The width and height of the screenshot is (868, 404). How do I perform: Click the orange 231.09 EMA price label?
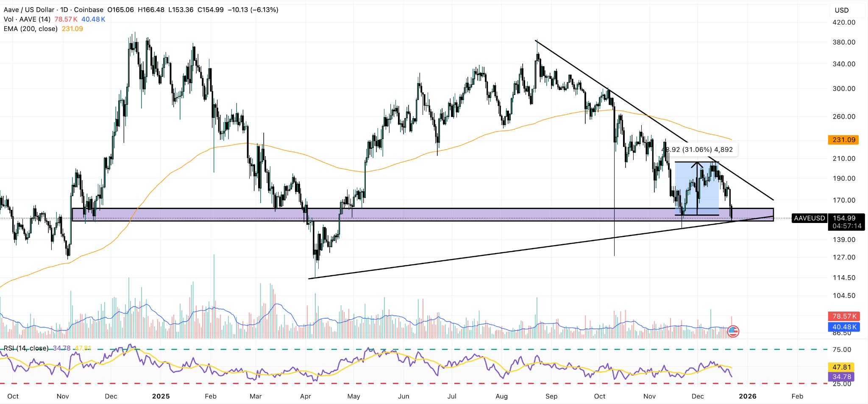click(843, 140)
